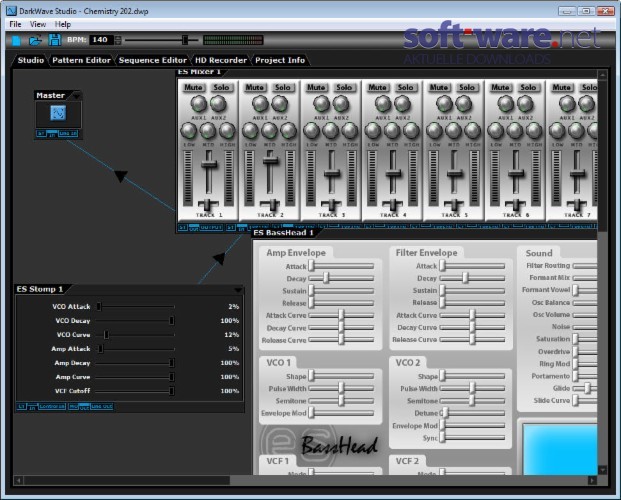This screenshot has width=621, height=500.
Task: Click the Master Line In connector
Action: click(x=68, y=134)
